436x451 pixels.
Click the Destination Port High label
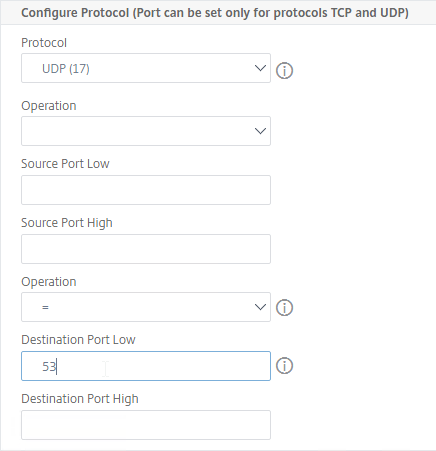(80, 399)
